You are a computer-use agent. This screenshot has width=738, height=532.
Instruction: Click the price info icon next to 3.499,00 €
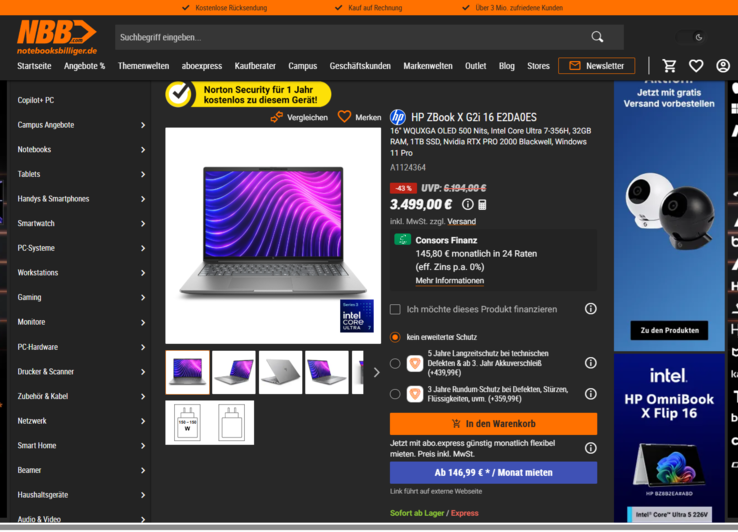pos(467,204)
